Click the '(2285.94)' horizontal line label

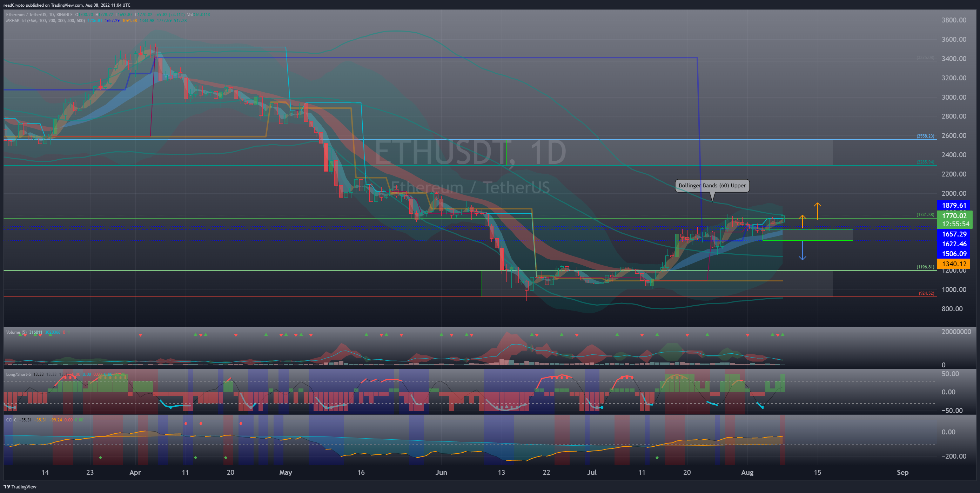pyautogui.click(x=925, y=162)
